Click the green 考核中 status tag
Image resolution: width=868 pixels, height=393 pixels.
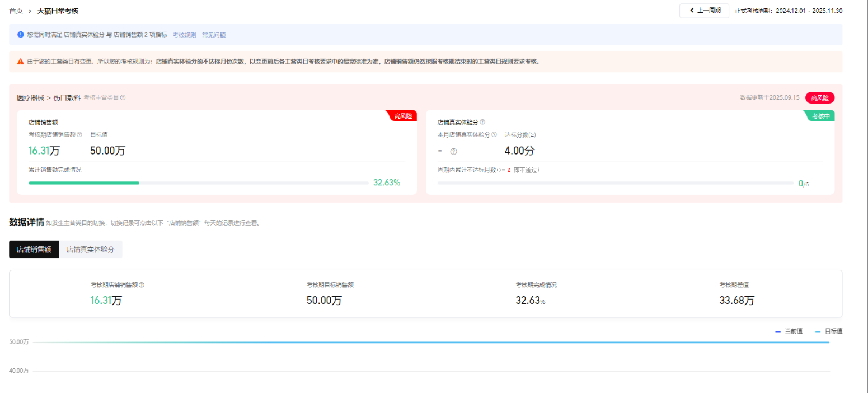click(820, 115)
